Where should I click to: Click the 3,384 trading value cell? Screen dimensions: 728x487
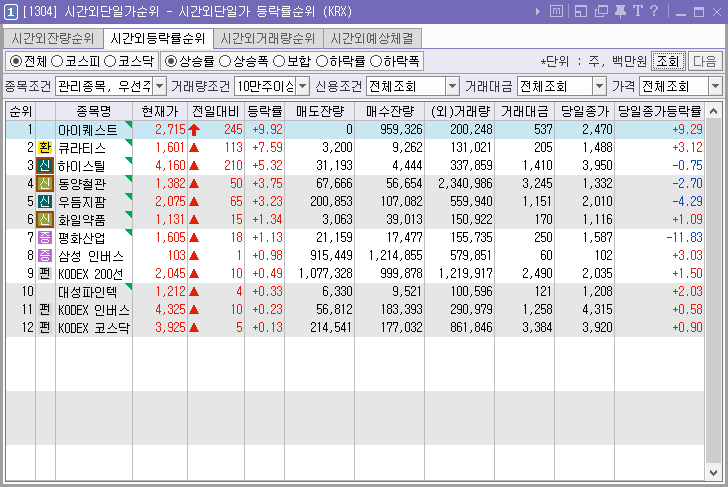[537, 328]
